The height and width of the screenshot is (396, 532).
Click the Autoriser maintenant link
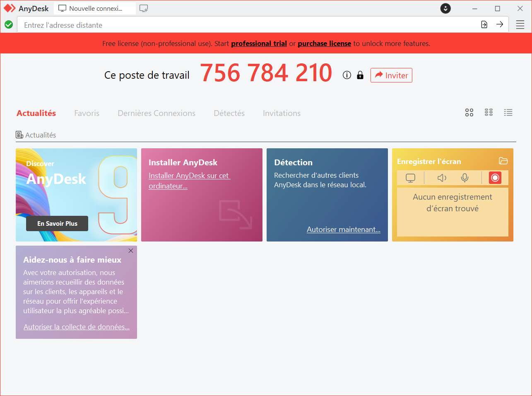click(344, 229)
